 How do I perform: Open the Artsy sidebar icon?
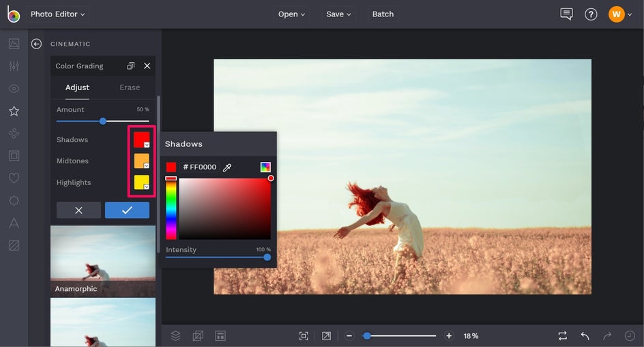[14, 133]
